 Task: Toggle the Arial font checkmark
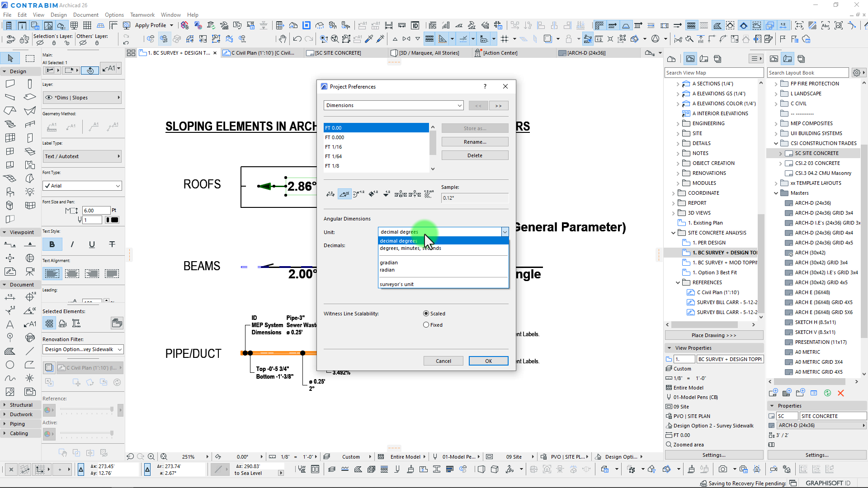(x=47, y=186)
